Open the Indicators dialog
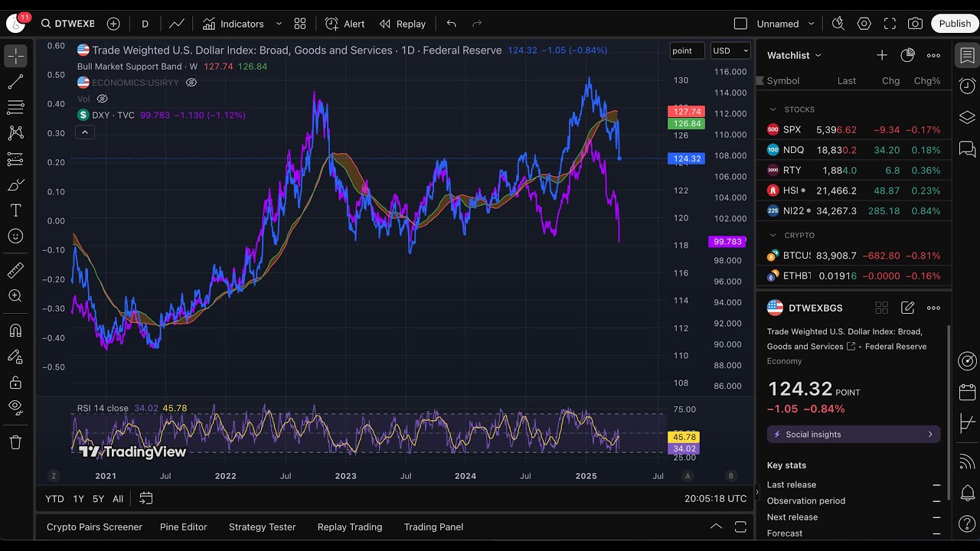The width and height of the screenshot is (980, 551). point(233,24)
